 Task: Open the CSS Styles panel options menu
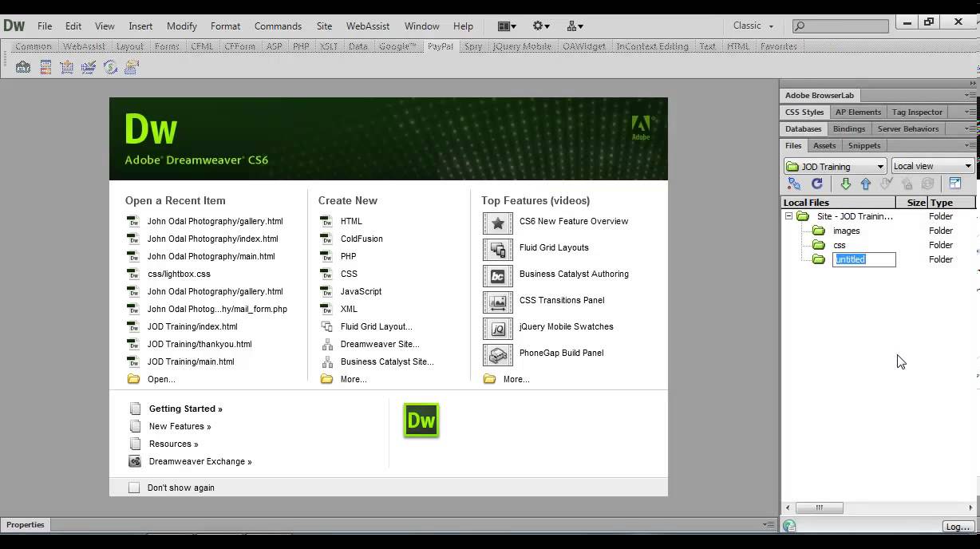970,112
